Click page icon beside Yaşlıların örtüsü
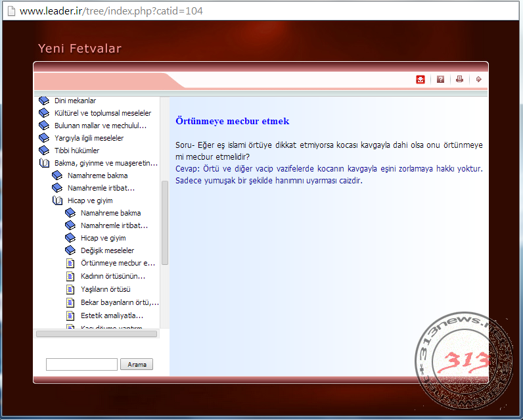The width and height of the screenshot is (523, 420). click(71, 289)
